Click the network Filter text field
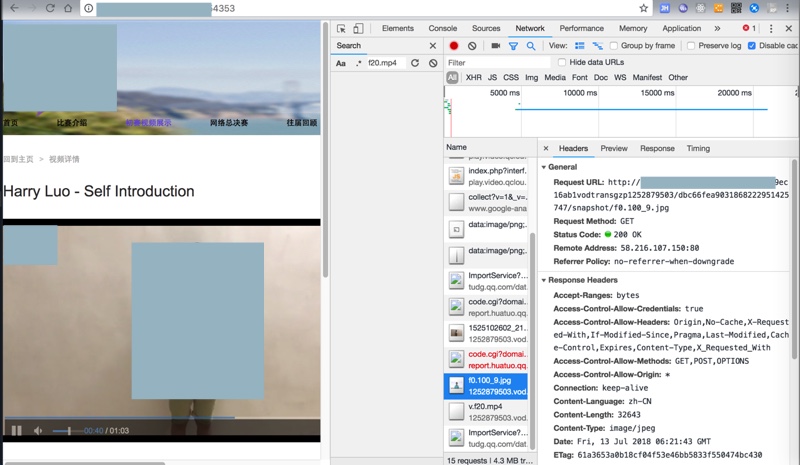800x465 pixels. point(497,62)
